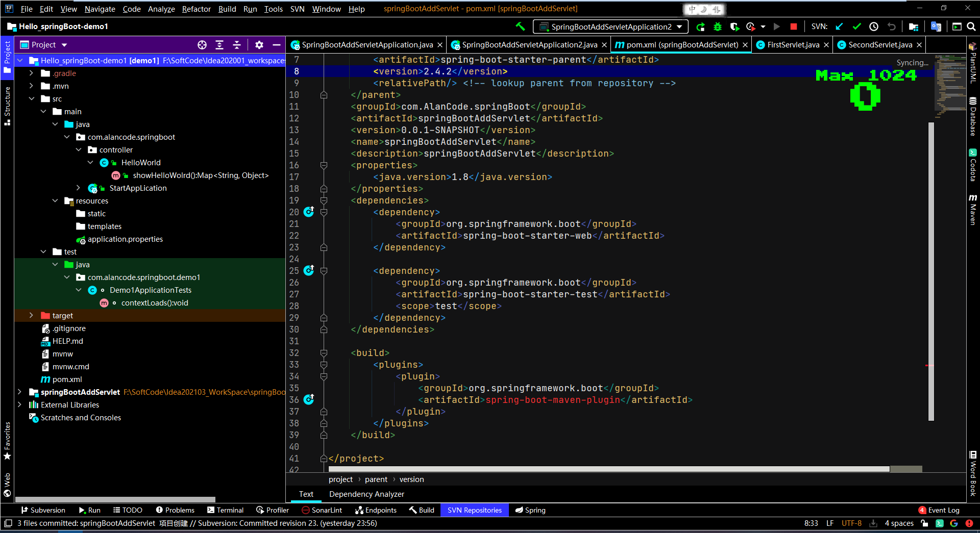Click Run Anything icon in toolbar
The width and height of the screenshot is (980, 533).
click(957, 27)
